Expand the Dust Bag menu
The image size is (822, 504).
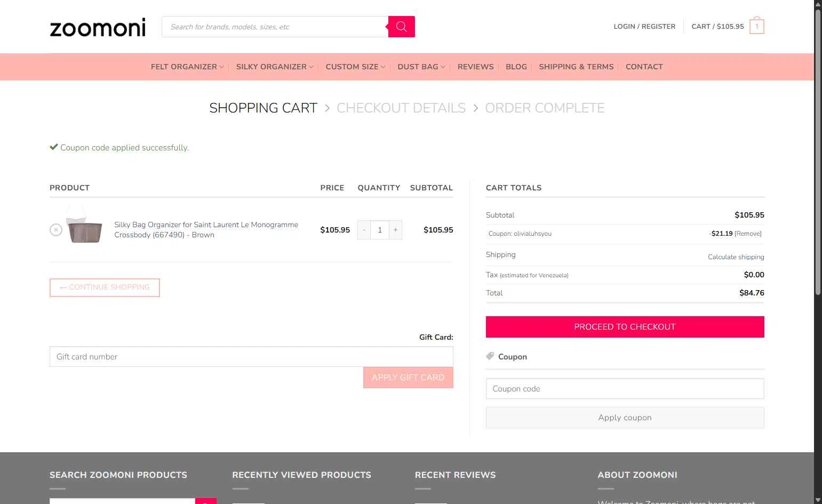[x=421, y=67]
